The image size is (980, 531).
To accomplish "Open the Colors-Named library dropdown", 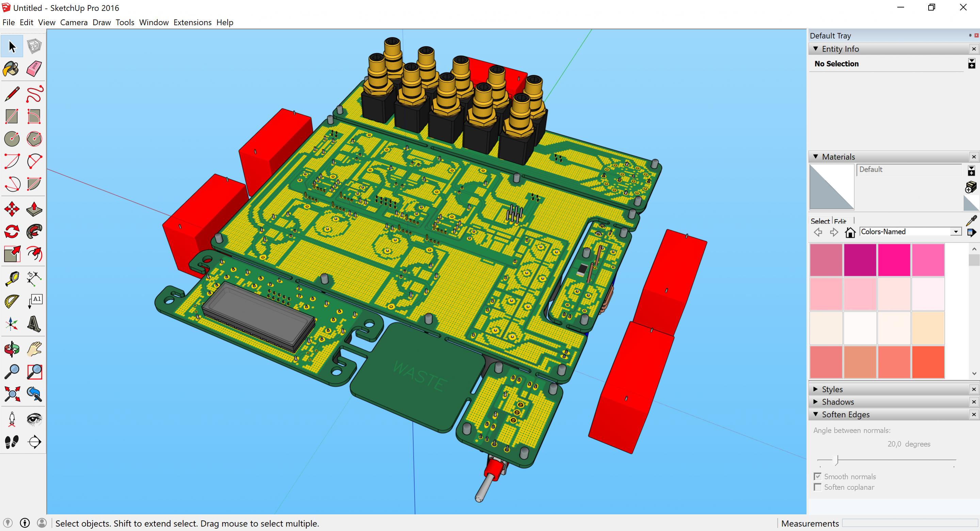I will 956,232.
